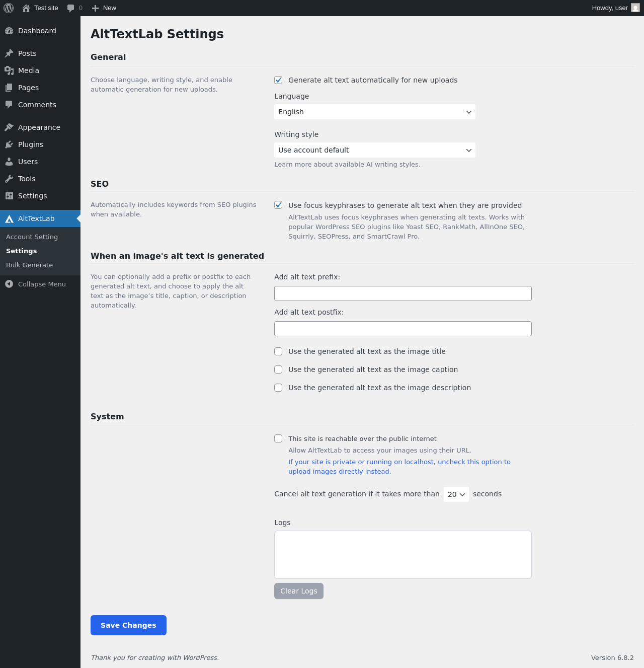This screenshot has height=668, width=644.
Task: Open the comments bubble icon in admin bar
Action: click(71, 8)
